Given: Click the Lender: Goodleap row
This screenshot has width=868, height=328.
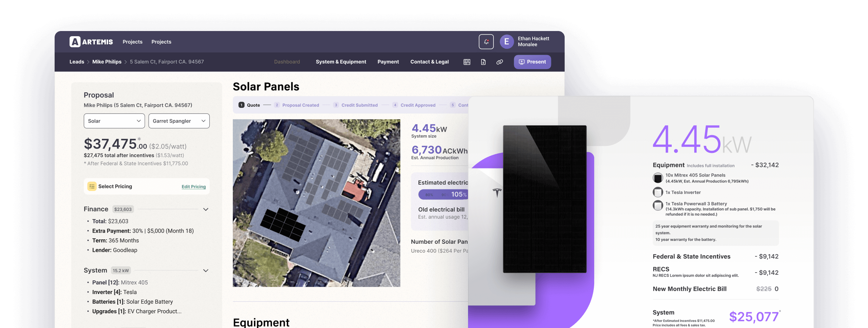Looking at the screenshot, I should pyautogui.click(x=115, y=250).
